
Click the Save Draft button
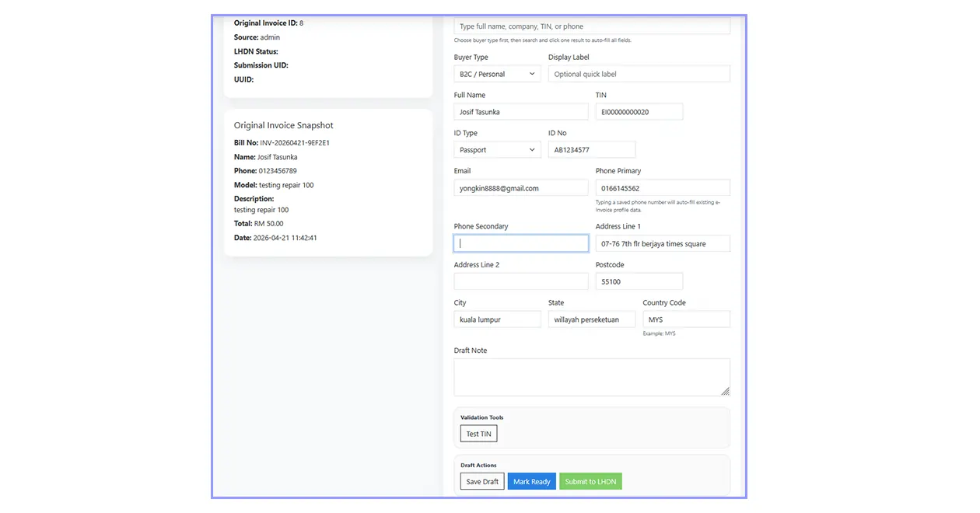click(x=481, y=481)
